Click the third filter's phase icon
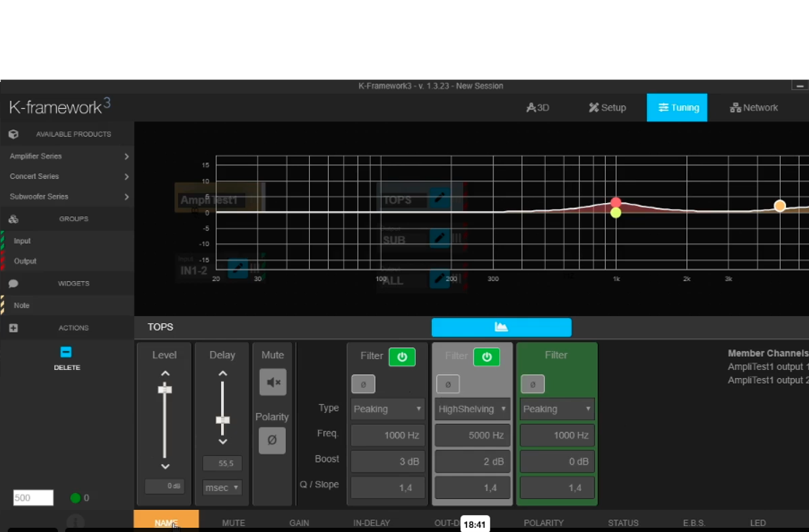Screen dimensions: 809x532 click(x=533, y=384)
